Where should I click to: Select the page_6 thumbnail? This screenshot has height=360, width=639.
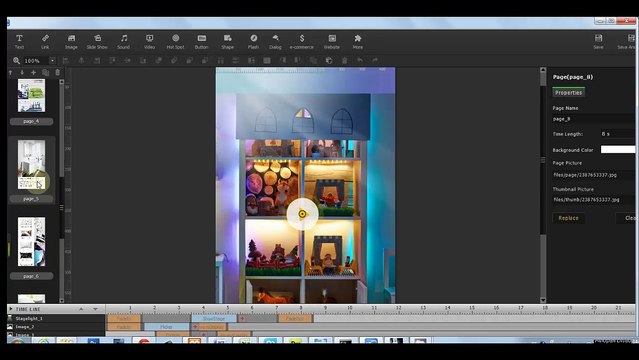point(31,242)
